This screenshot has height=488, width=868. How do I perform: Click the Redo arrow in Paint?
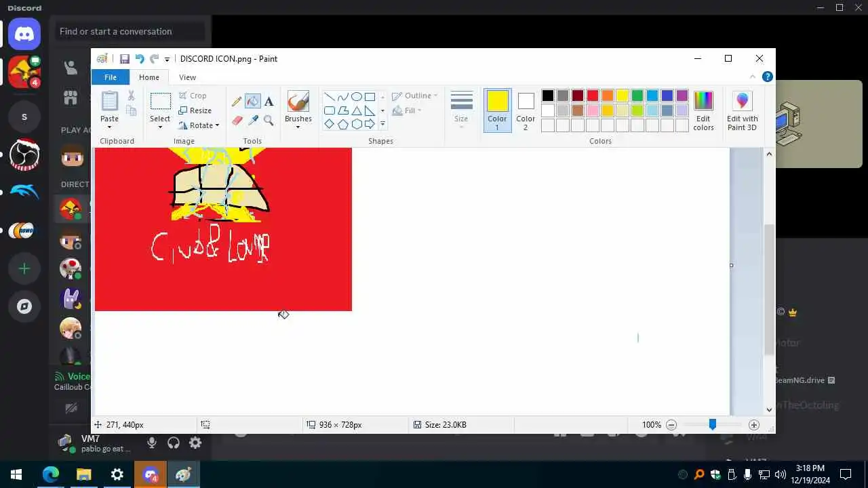(154, 59)
